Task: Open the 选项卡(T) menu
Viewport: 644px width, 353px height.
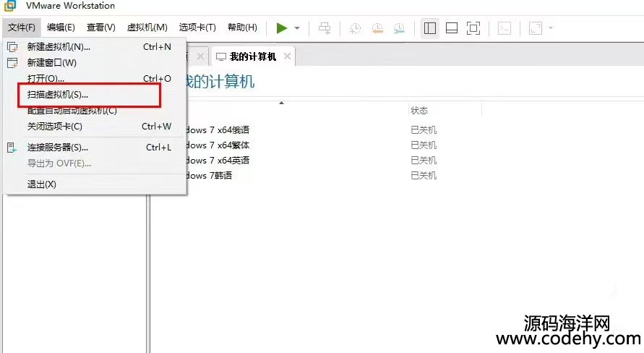Action: coord(197,27)
